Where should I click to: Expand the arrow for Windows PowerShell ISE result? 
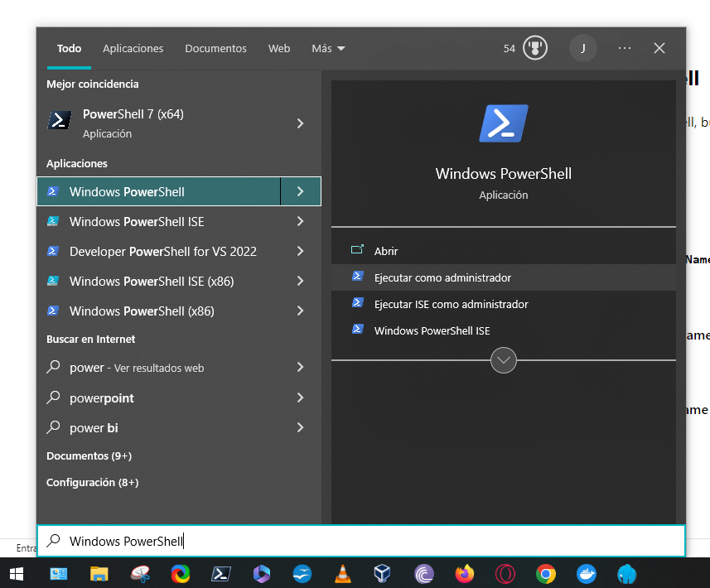point(300,221)
